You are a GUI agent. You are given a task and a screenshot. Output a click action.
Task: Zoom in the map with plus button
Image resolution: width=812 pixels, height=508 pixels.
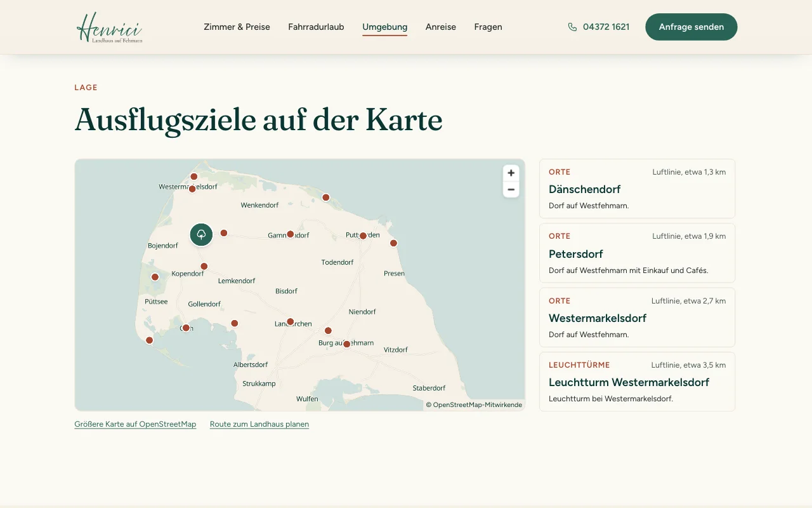point(511,173)
